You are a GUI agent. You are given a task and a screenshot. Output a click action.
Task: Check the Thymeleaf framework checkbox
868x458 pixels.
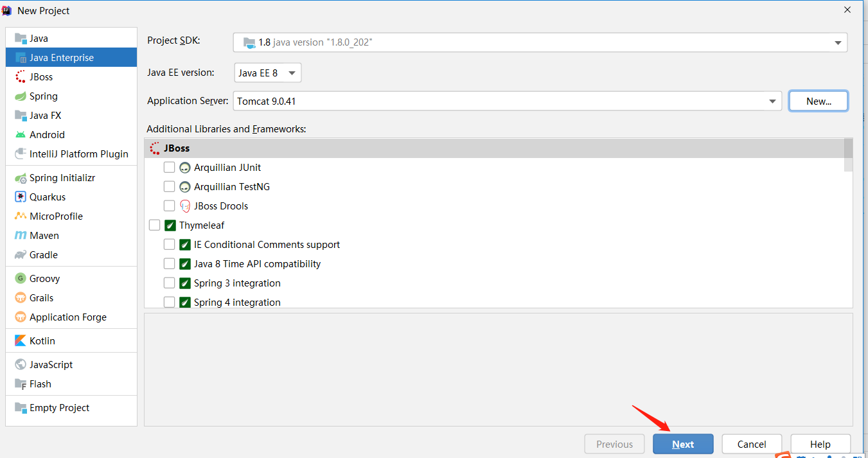[154, 225]
